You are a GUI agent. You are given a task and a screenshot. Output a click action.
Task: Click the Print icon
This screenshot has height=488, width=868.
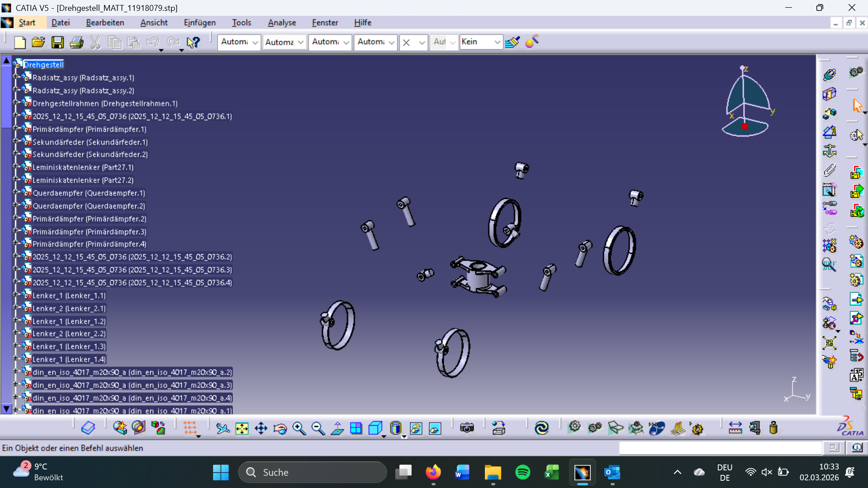tap(76, 43)
